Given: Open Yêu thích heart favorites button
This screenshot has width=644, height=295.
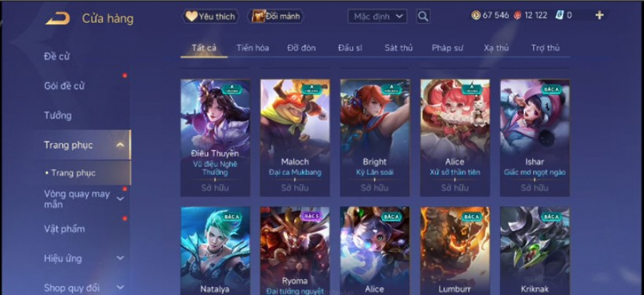Looking at the screenshot, I should point(210,16).
